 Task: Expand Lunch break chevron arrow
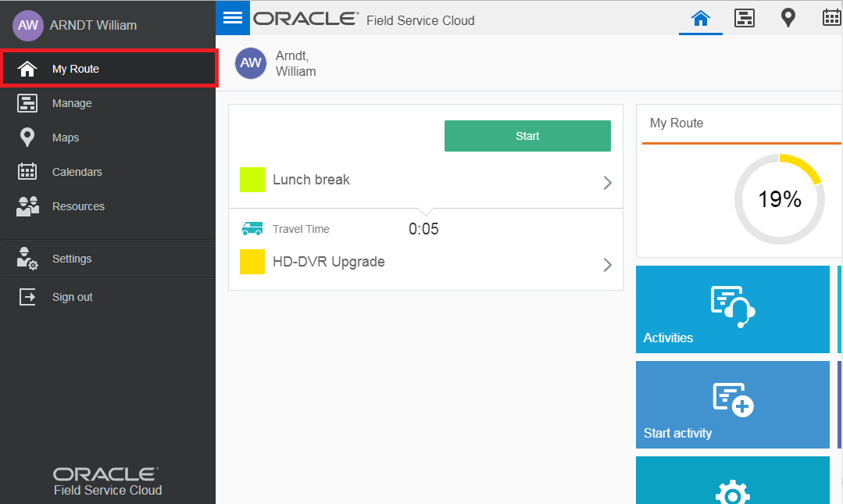coord(608,183)
